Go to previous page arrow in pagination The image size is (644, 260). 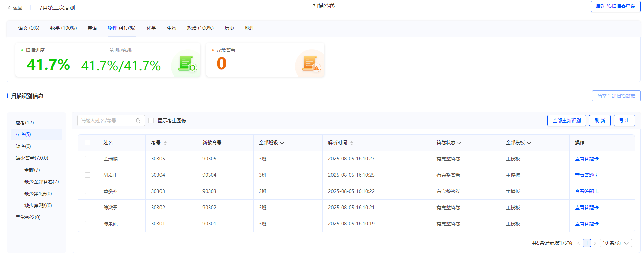[x=578, y=243]
